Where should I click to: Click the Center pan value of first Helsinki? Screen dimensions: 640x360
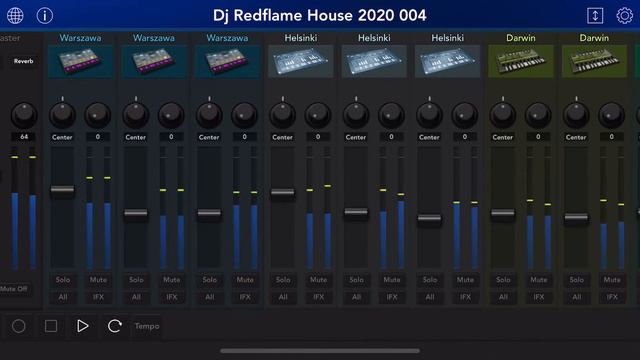point(282,137)
